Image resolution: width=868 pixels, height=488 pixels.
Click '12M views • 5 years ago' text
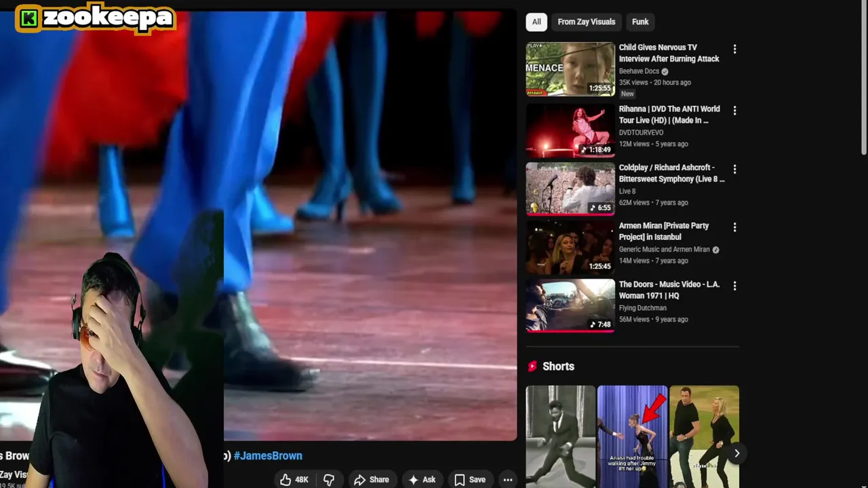point(653,144)
